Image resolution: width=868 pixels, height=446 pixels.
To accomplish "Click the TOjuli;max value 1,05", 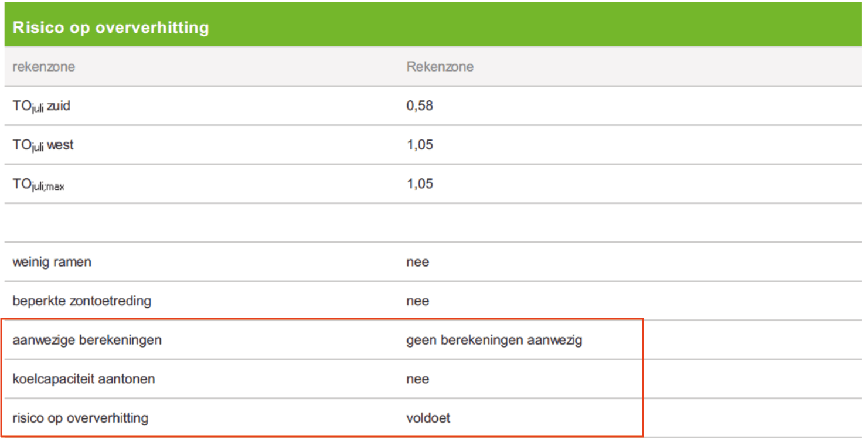I will (420, 184).
